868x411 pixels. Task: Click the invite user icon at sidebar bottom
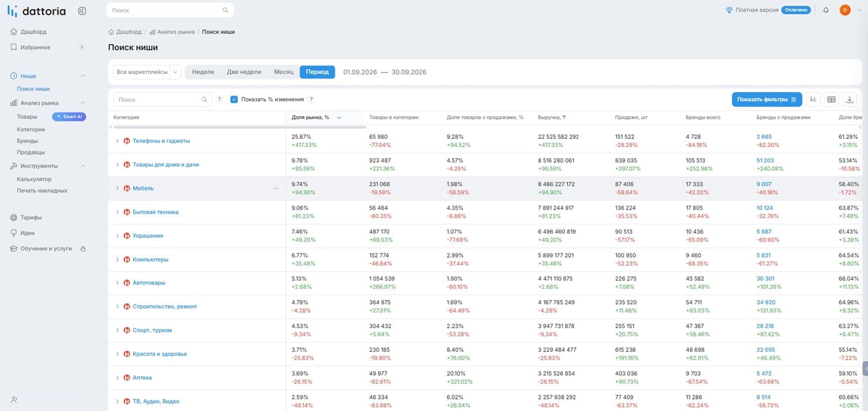[14, 399]
